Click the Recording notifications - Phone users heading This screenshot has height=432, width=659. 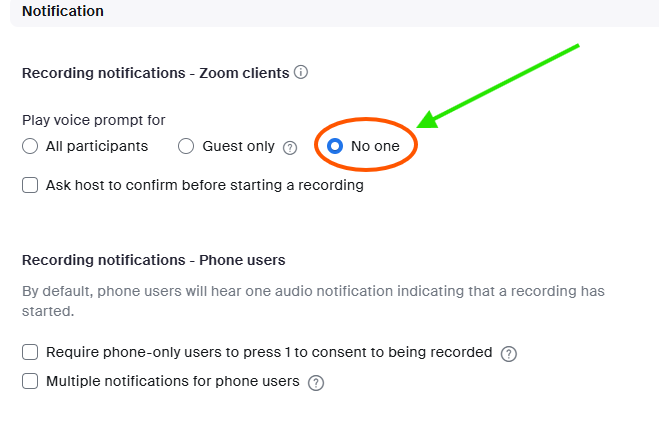(153, 260)
